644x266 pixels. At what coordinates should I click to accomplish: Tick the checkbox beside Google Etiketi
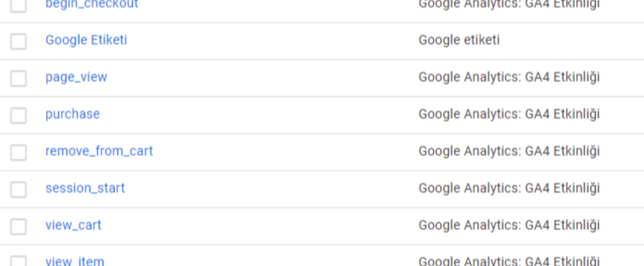tap(18, 41)
